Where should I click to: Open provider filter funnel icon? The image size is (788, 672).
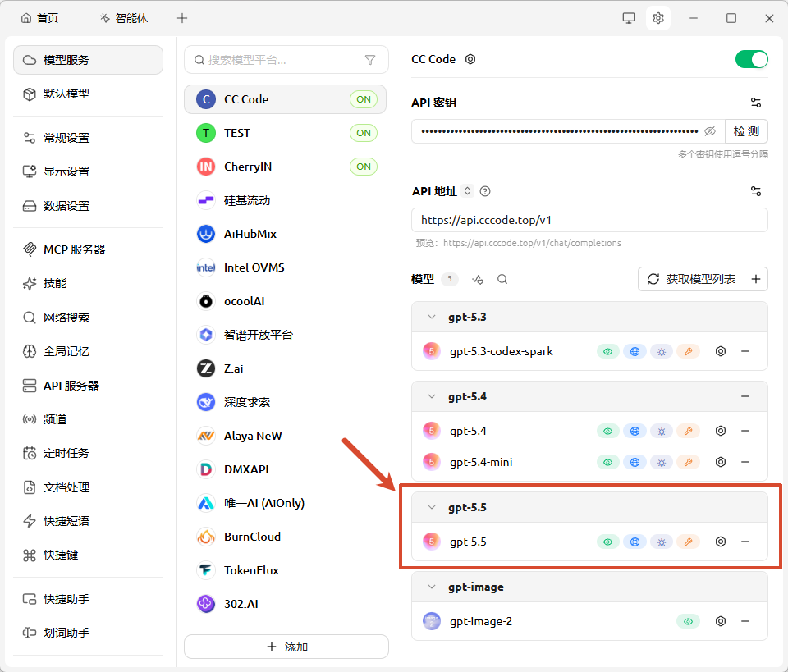[x=370, y=60]
